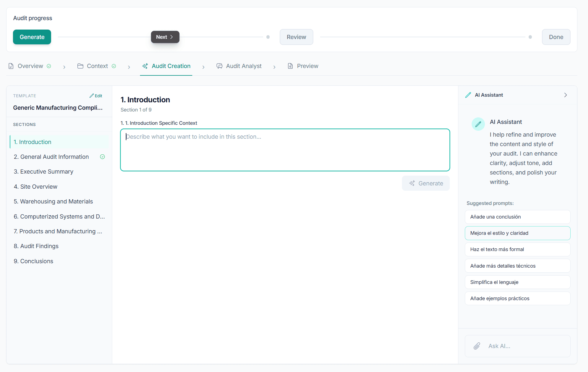Image resolution: width=588 pixels, height=372 pixels.
Task: Switch to the Audit Analyst tab
Action: [x=244, y=66]
